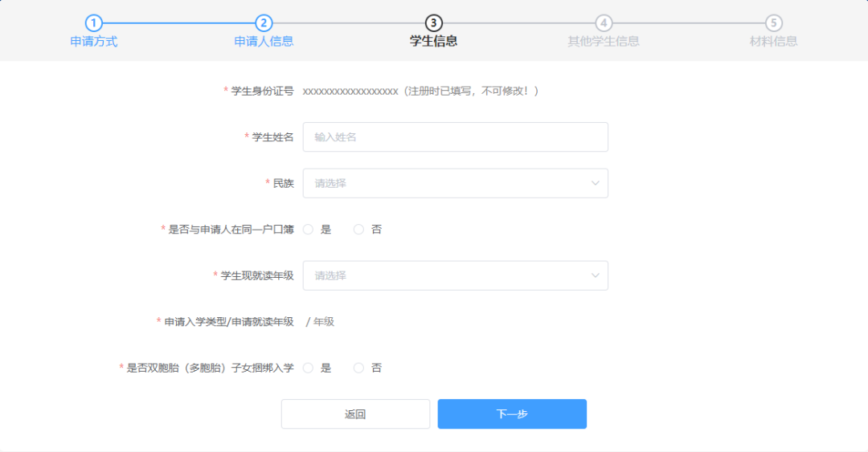This screenshot has width=868, height=452.
Task: Select 否 for 是否与申请人在同一户口簿
Action: 359,230
